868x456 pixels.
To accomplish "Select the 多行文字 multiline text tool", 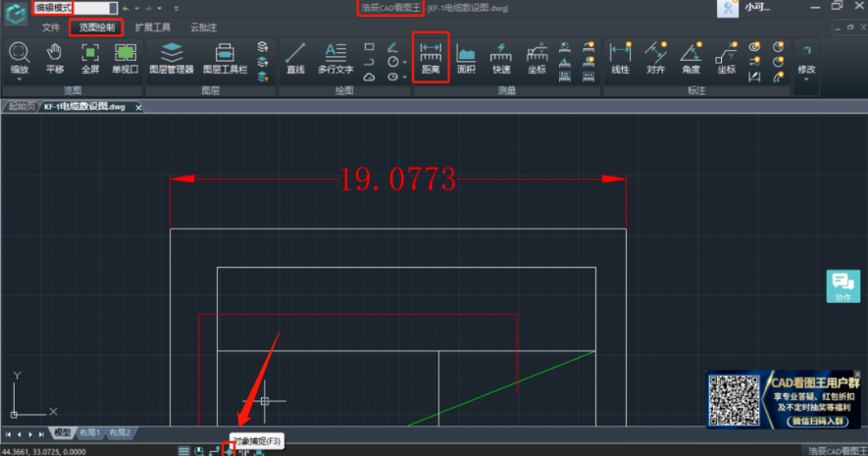I will [x=335, y=58].
